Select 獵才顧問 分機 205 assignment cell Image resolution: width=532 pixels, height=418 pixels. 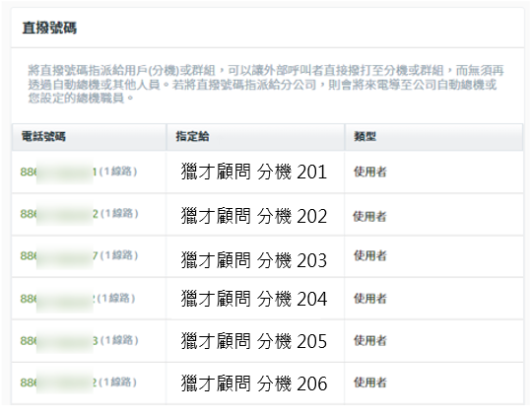254,341
